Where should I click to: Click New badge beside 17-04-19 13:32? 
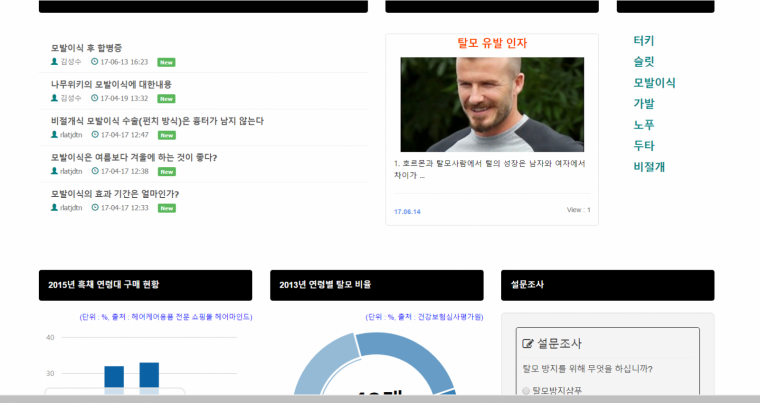(166, 98)
